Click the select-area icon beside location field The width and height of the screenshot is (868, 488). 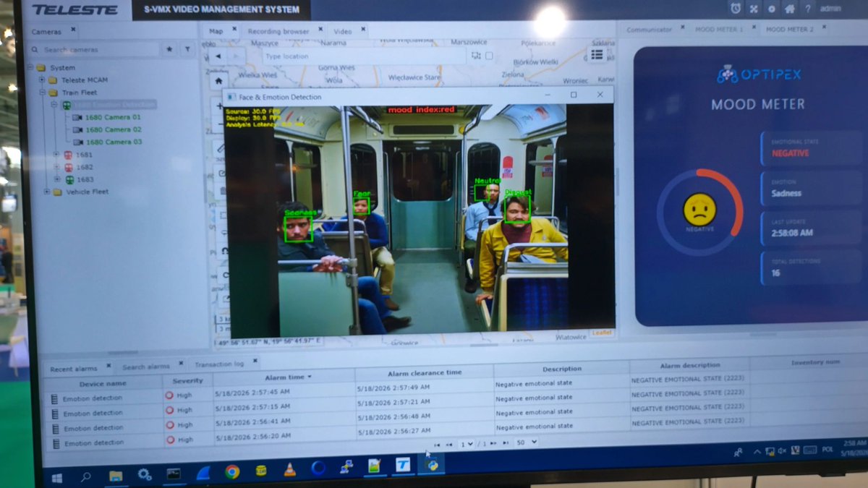coord(476,56)
